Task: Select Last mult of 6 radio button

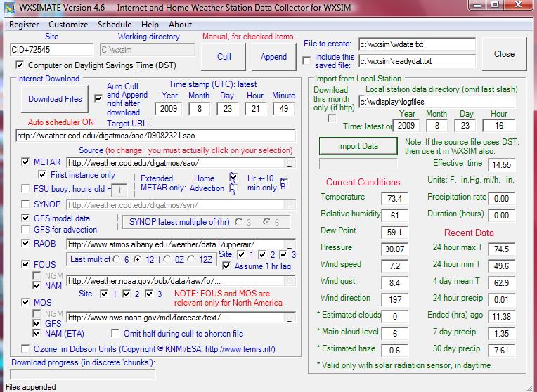Action: [117, 259]
